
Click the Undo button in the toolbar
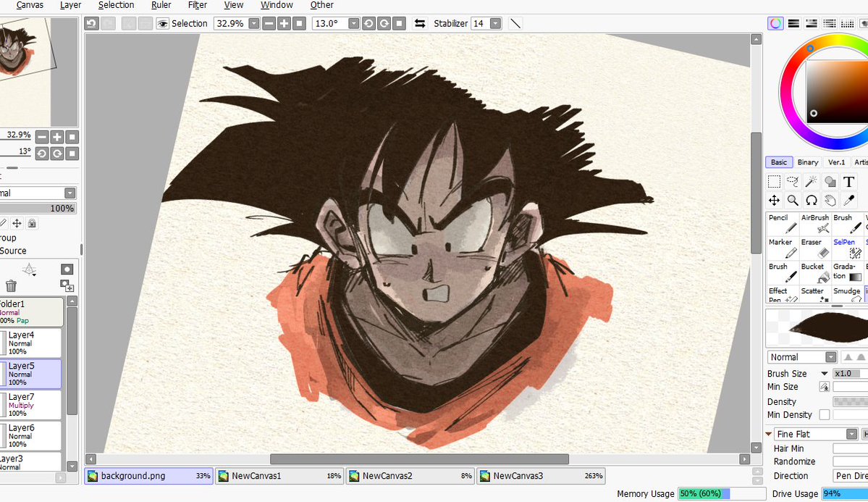pos(92,23)
